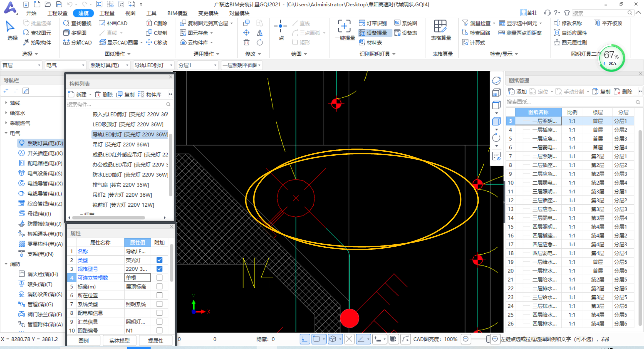
Task: Click 测量两点间距离 tool
Action: 520,33
